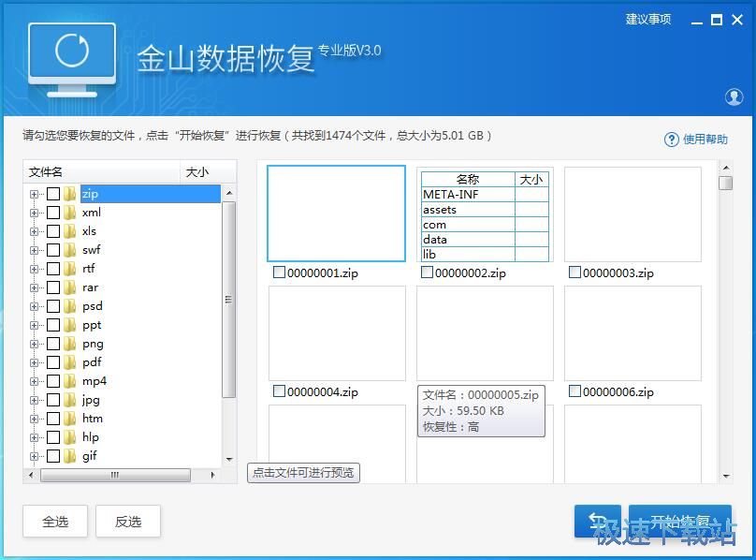Select the hlp folder row

pyautogui.click(x=90, y=437)
